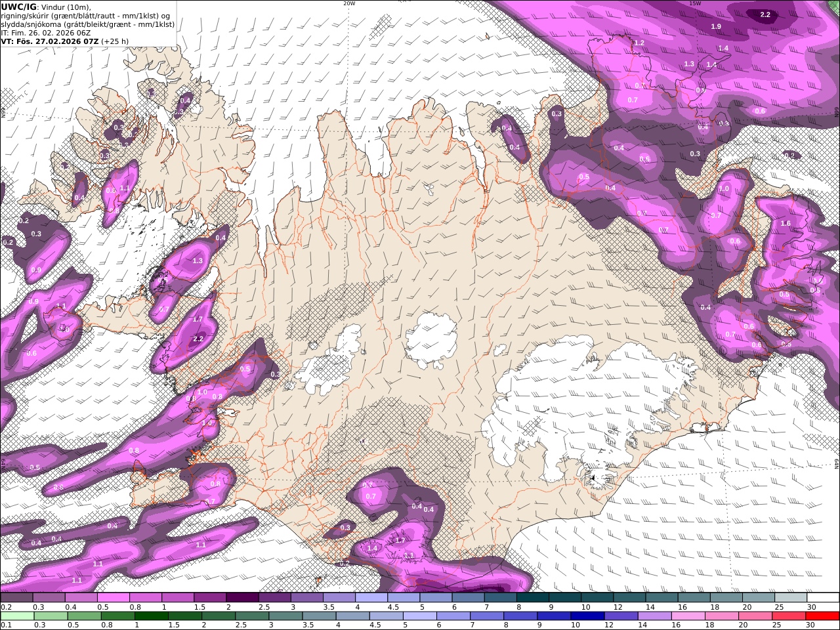
Task: Select the dark teal swatch between 8 and 9, upper legend
Action: (533, 598)
